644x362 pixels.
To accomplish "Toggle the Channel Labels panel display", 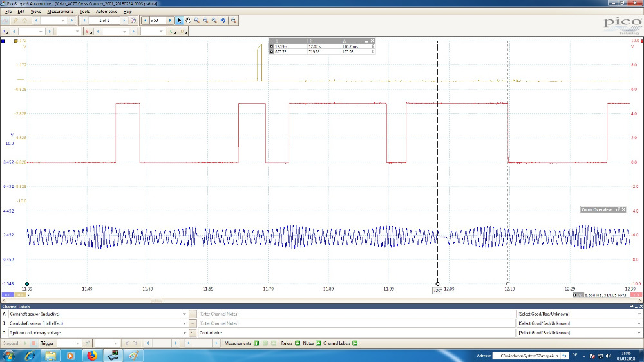I will point(354,343).
